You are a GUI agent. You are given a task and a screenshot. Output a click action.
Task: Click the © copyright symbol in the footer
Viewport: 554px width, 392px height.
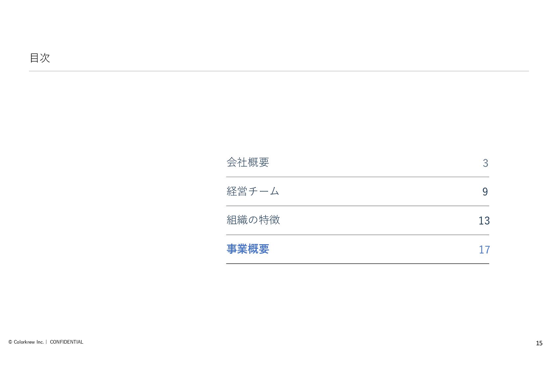tap(10, 342)
